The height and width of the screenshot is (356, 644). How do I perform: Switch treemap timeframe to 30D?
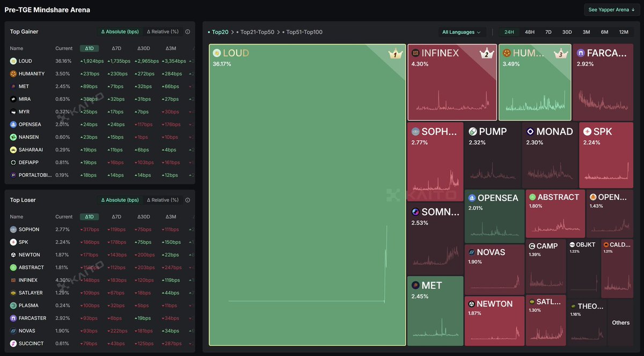click(567, 32)
